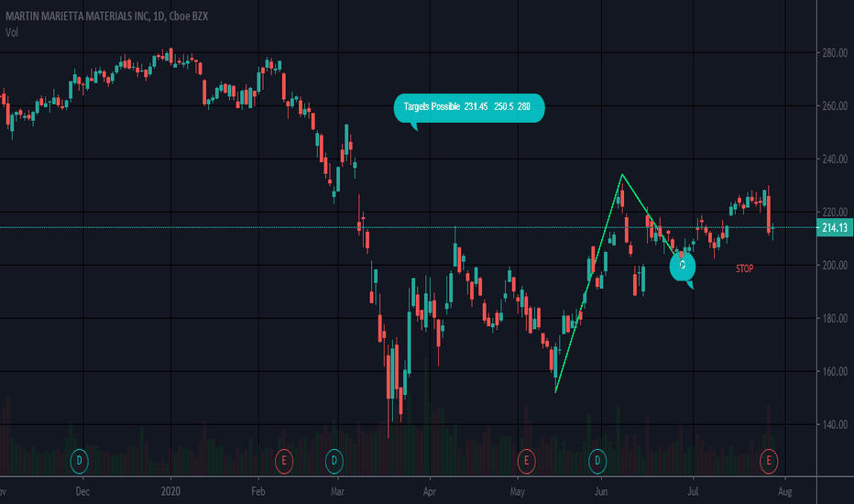This screenshot has height=504, width=854.
Task: Select the green rising trend line
Action: point(589,283)
